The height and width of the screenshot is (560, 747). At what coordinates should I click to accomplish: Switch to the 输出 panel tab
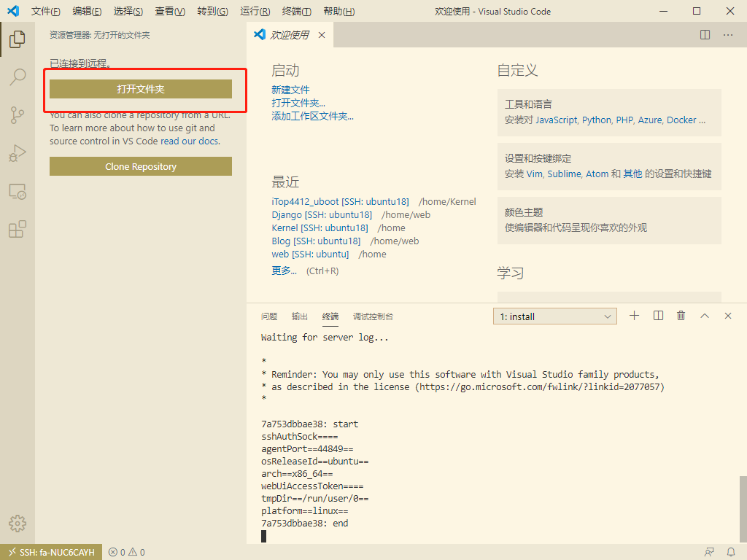[x=300, y=316]
